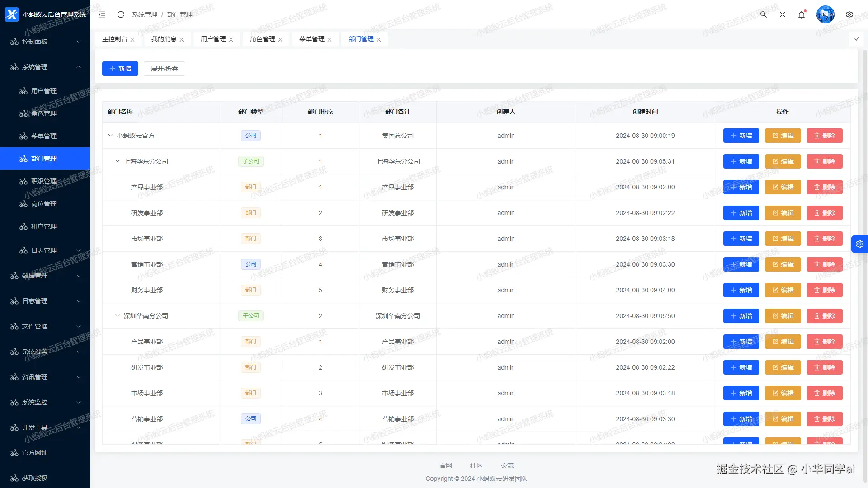Collapse the 深圳华南分公司 row chevron
Viewport: 868px width, 488px height.
click(118, 316)
